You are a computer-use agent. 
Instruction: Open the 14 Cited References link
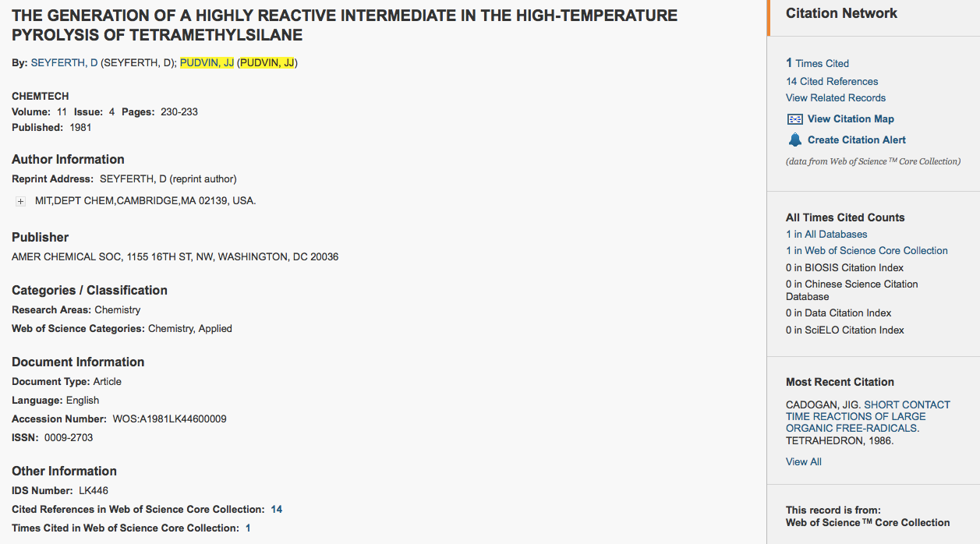832,81
